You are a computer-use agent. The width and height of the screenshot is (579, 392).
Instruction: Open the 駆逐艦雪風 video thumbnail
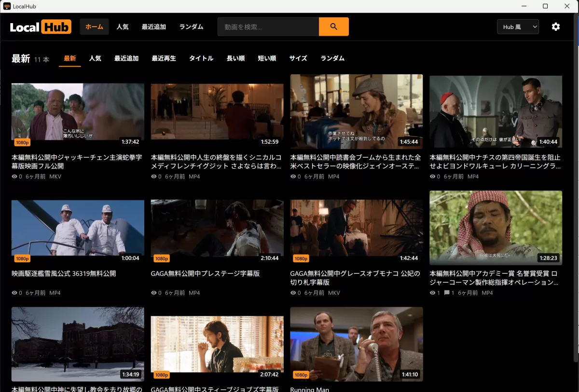point(78,228)
